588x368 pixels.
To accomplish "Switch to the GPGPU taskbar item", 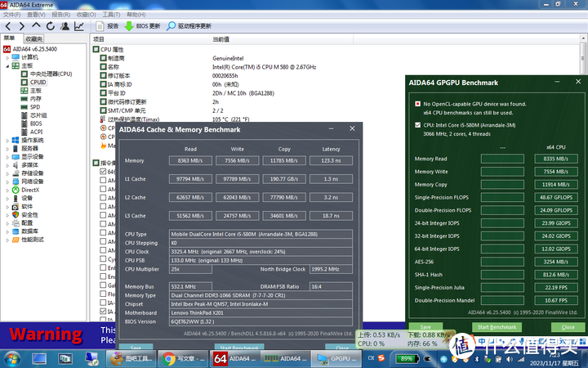I will (x=336, y=359).
